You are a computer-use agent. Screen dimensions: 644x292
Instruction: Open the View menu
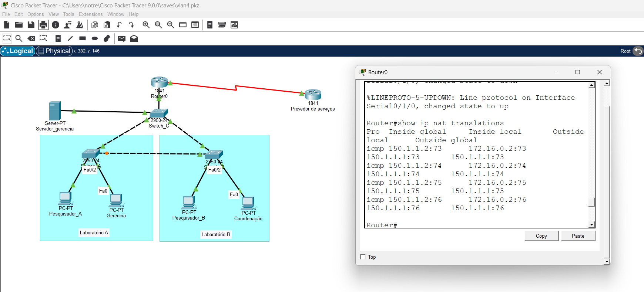point(54,14)
